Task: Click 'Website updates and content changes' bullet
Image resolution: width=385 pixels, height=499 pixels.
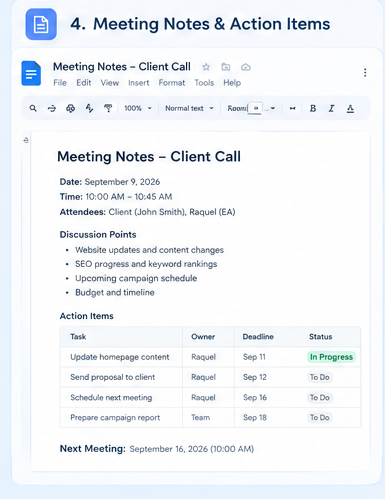Action: 149,250
